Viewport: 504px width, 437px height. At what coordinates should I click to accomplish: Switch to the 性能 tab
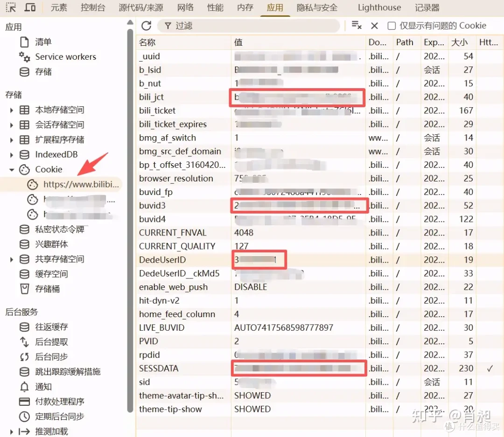click(215, 7)
